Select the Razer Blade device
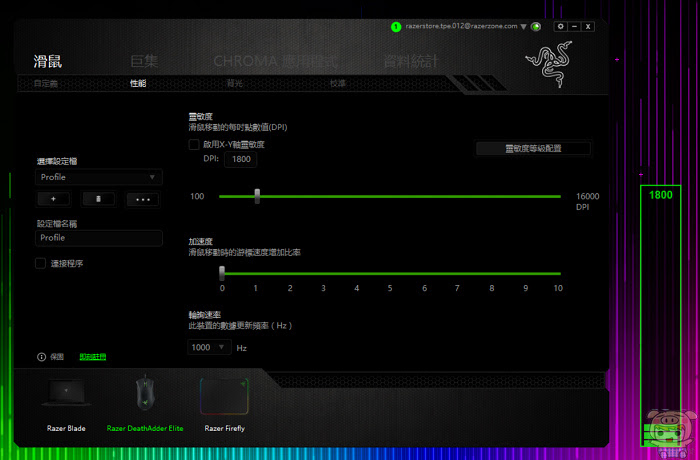 click(66, 404)
